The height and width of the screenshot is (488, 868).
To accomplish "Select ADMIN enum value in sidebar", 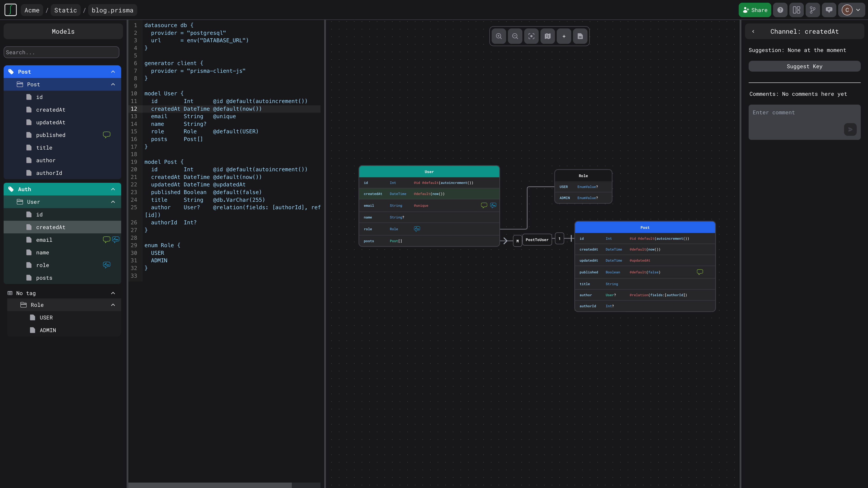I will coord(64,330).
